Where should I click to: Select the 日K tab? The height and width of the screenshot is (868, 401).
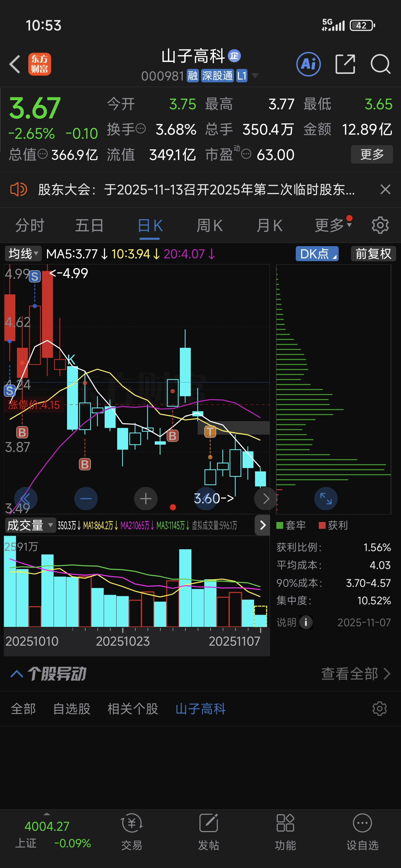(x=150, y=225)
